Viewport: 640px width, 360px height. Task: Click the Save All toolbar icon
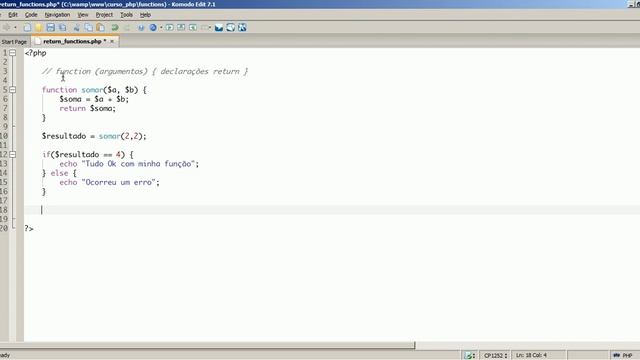[x=62, y=27]
